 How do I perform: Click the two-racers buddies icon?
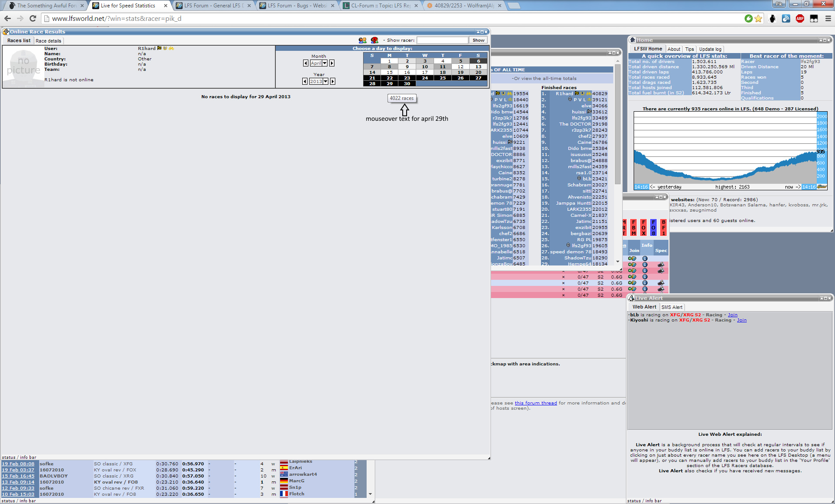pos(362,40)
